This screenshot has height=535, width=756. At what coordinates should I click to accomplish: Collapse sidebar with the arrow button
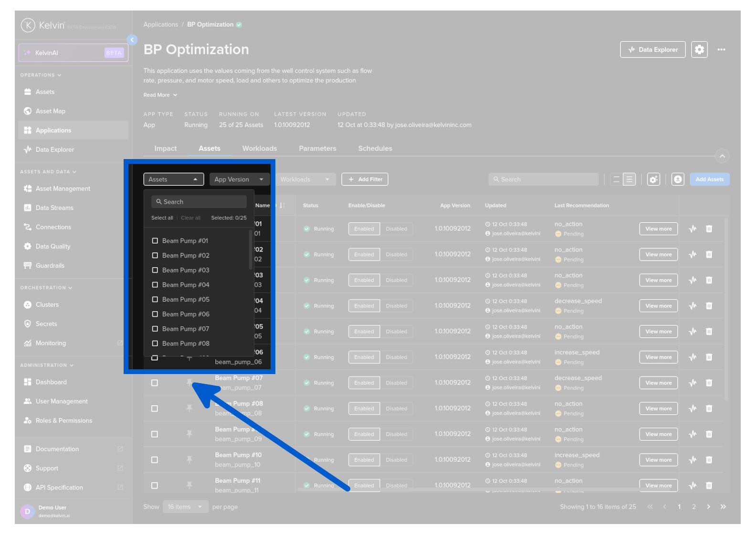[132, 40]
